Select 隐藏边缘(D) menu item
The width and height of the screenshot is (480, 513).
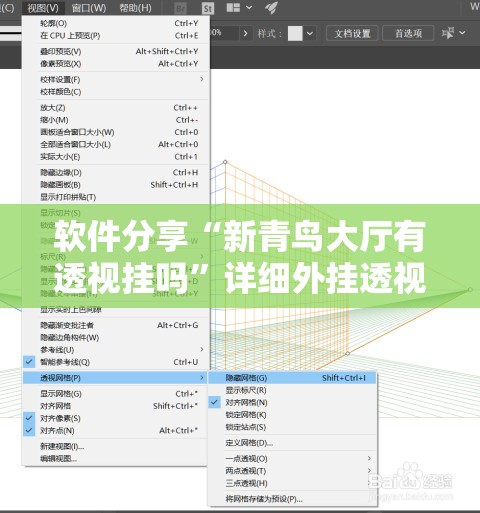click(x=116, y=173)
